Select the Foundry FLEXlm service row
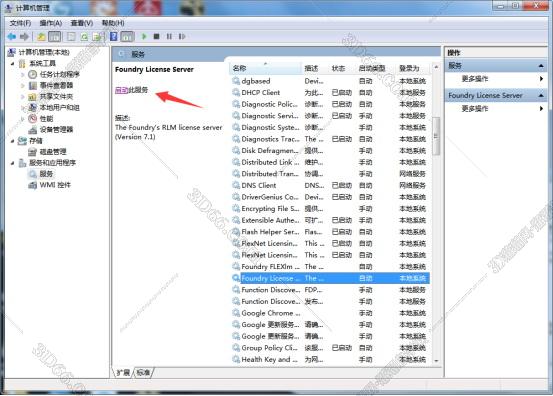 coord(330,267)
